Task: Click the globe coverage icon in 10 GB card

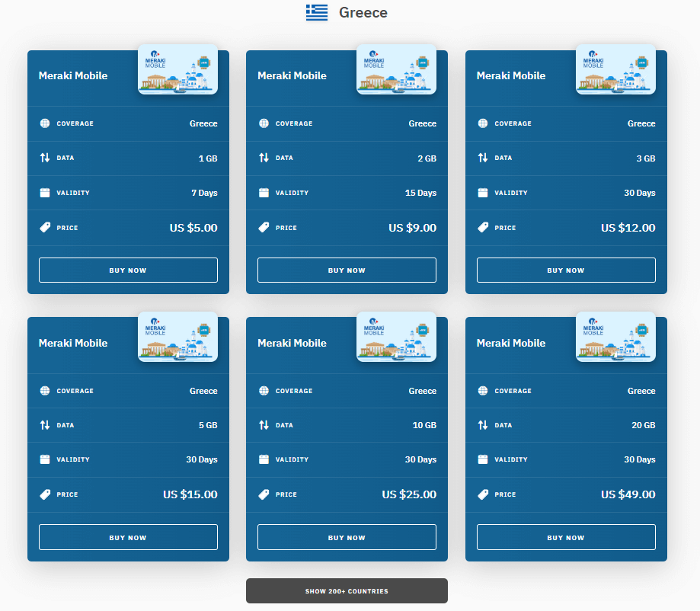Action: (264, 391)
